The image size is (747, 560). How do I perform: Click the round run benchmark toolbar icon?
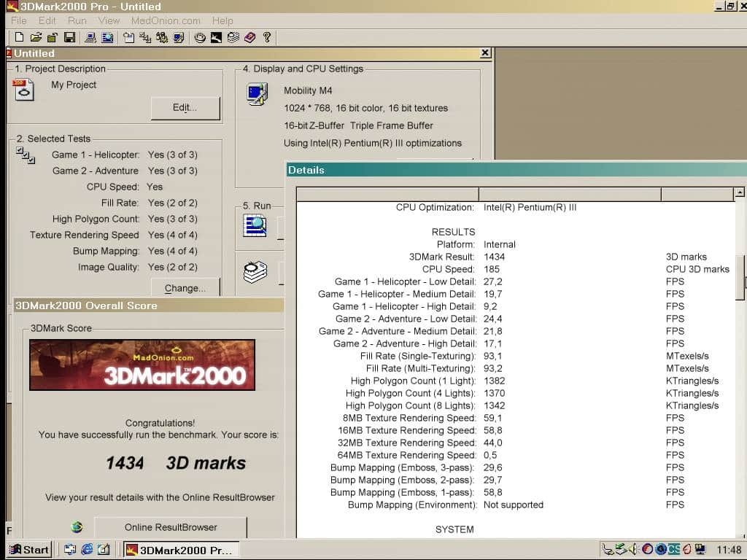click(200, 37)
